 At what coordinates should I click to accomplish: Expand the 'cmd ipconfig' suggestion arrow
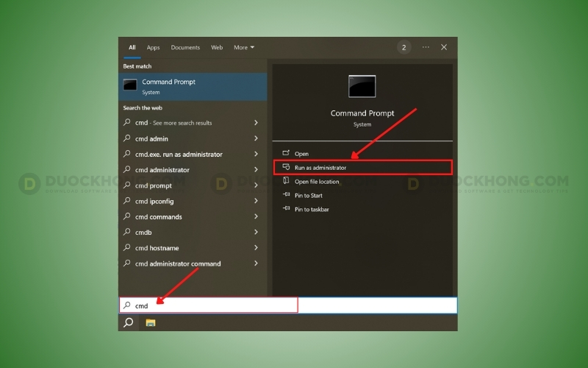(x=256, y=201)
